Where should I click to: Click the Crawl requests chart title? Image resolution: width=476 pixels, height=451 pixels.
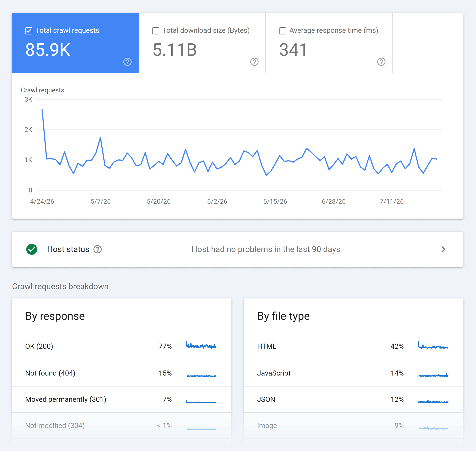43,90
